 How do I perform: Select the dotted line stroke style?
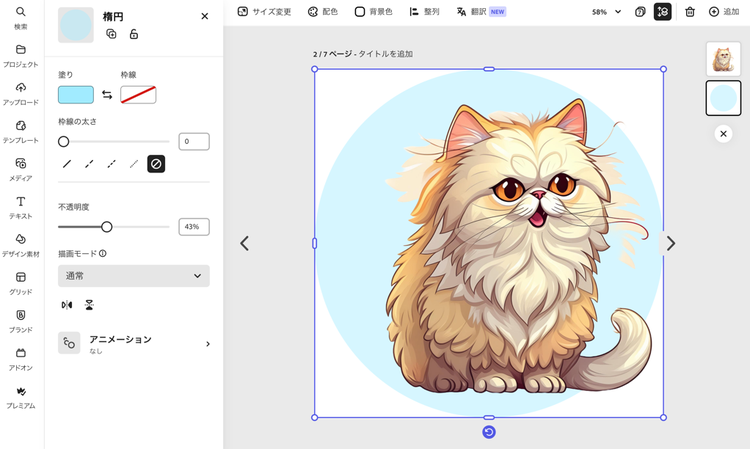(111, 164)
